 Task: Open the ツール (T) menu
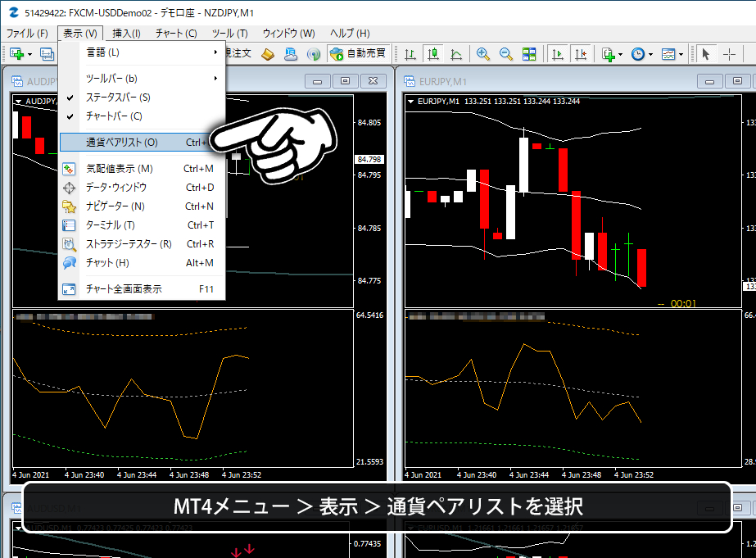tap(230, 34)
